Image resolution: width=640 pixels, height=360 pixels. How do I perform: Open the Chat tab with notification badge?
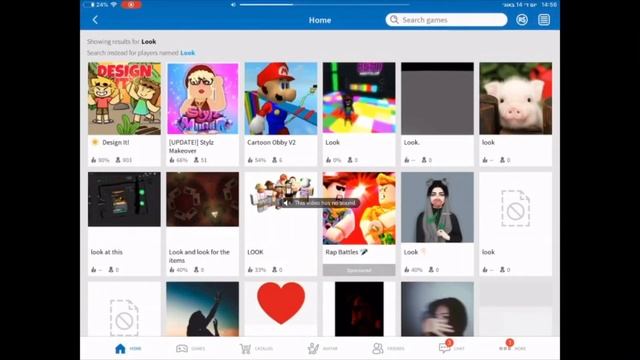click(x=451, y=347)
